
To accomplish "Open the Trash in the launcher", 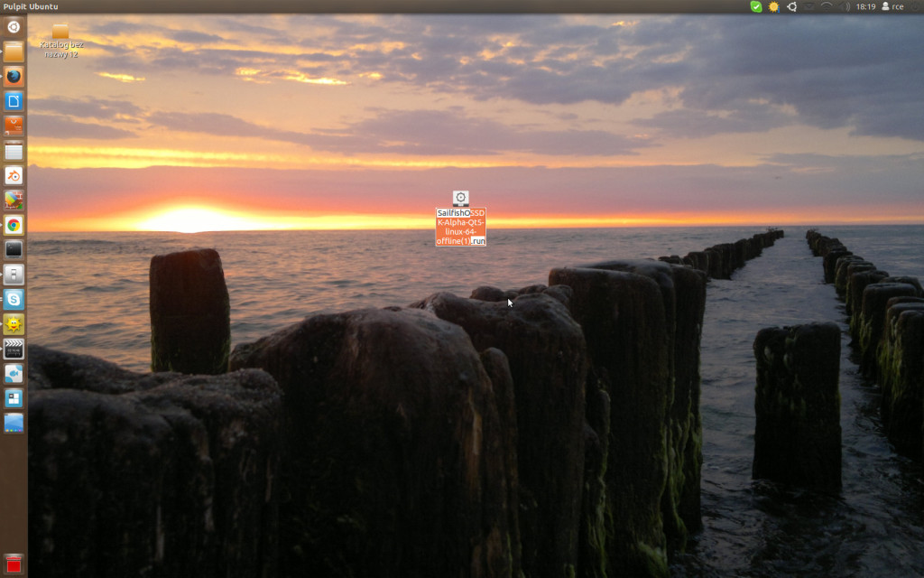I will pos(14,564).
